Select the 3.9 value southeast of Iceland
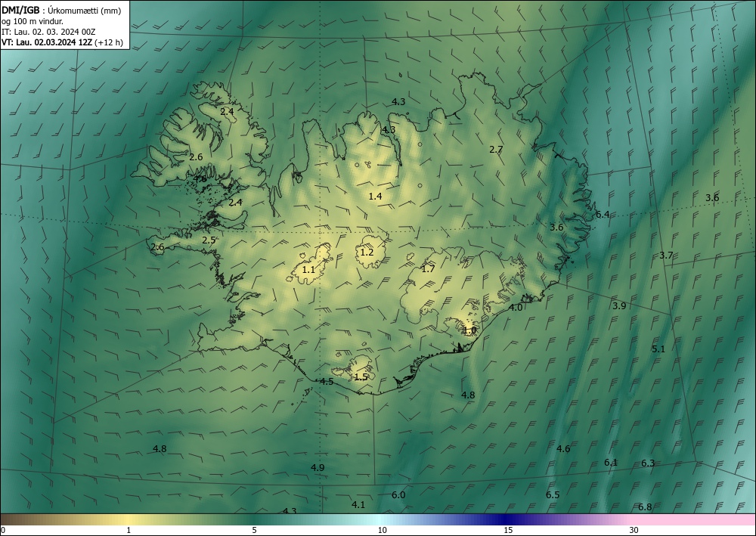The image size is (756, 536). [620, 305]
